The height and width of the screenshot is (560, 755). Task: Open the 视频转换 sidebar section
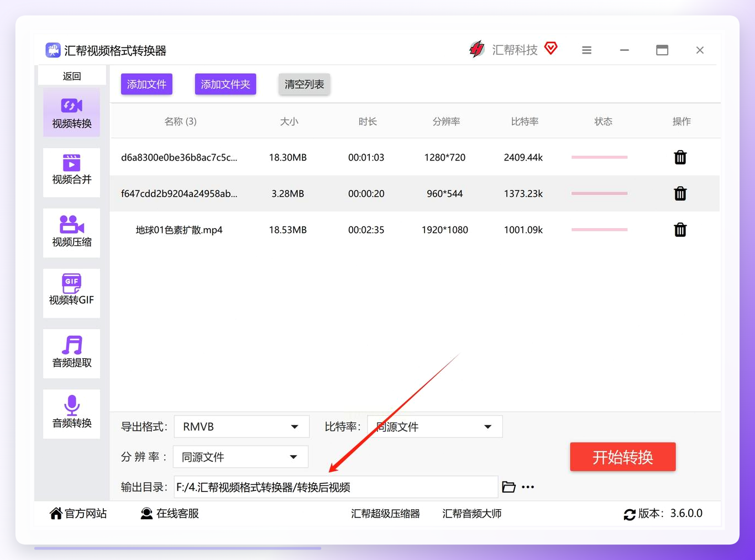coord(72,113)
